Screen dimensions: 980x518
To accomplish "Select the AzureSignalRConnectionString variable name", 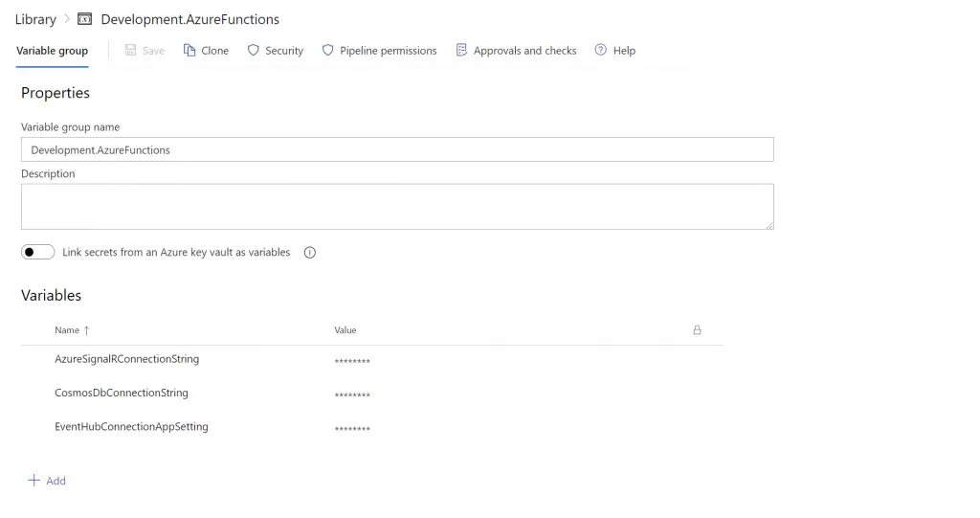I will pos(126,359).
